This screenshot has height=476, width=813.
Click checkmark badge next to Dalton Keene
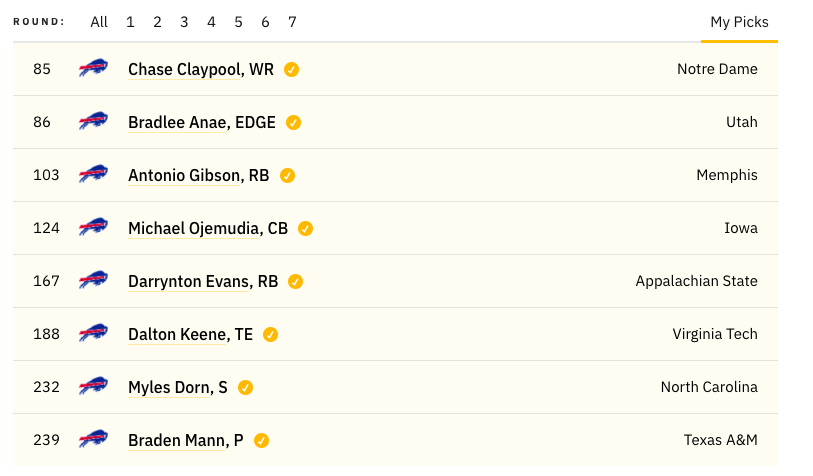[x=271, y=334]
